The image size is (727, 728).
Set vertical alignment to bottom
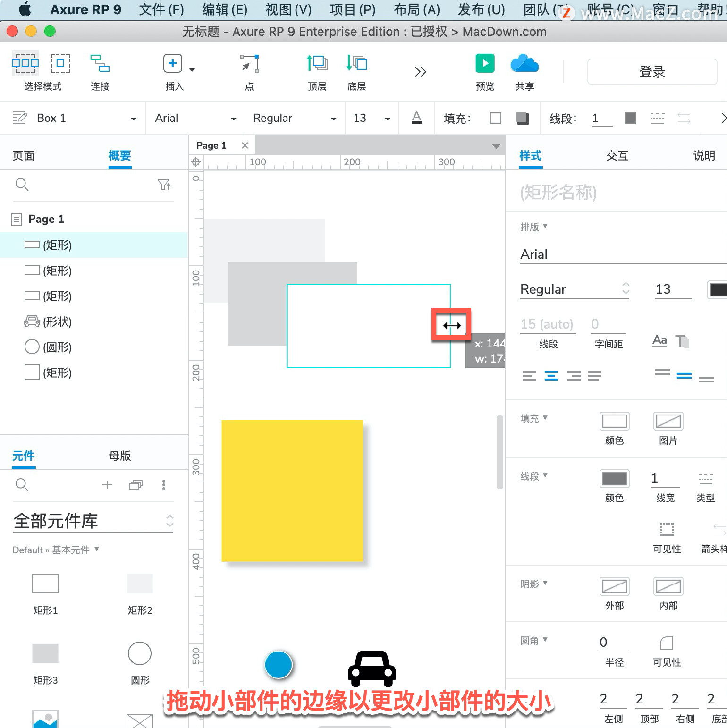pyautogui.click(x=706, y=379)
